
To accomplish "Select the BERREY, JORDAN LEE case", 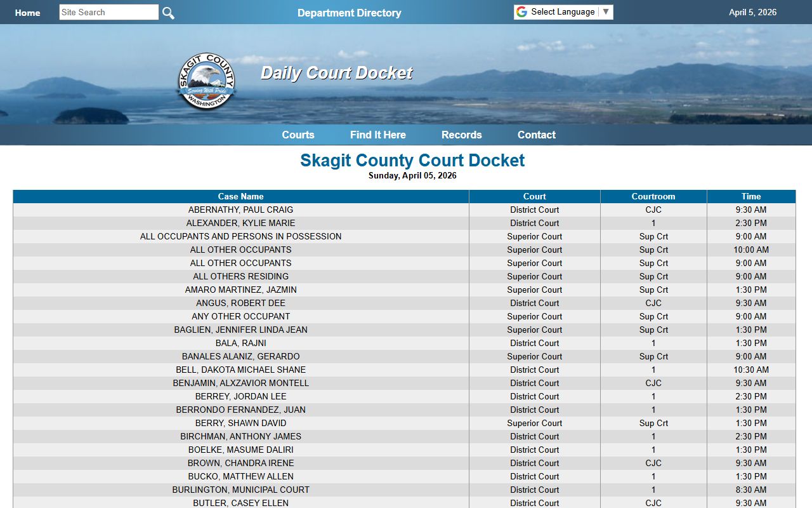I will point(241,396).
